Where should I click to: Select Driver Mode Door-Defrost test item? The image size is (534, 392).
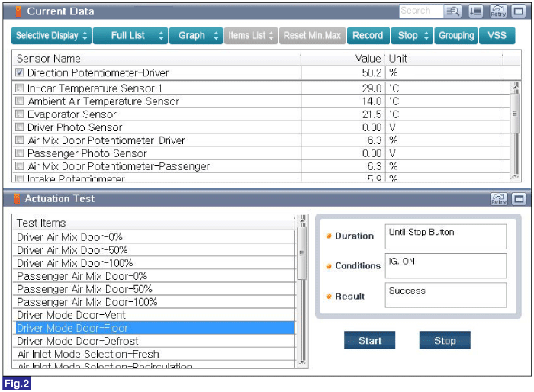tap(154, 341)
